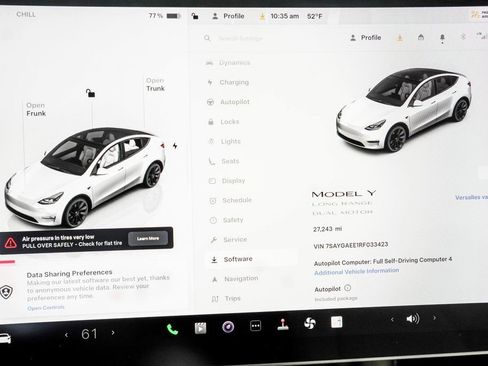This screenshot has width=488, height=366.
Task: Tap the HomeLink garage icon
Action: click(421, 37)
